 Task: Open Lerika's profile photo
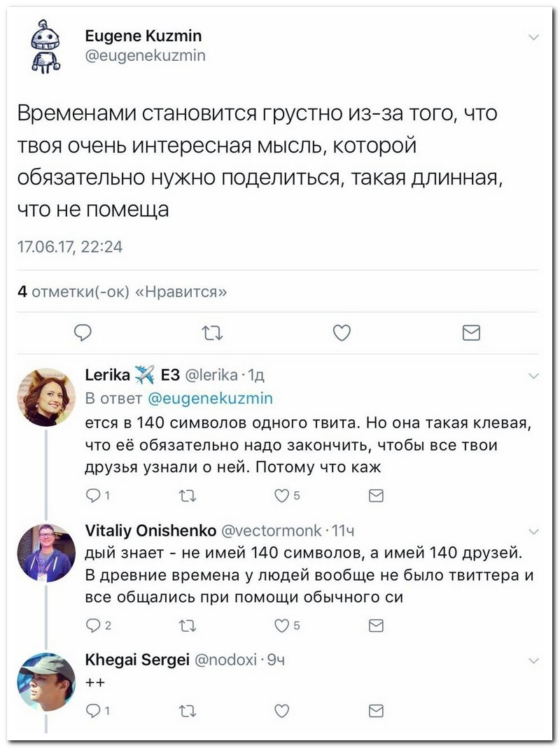tap(45, 397)
